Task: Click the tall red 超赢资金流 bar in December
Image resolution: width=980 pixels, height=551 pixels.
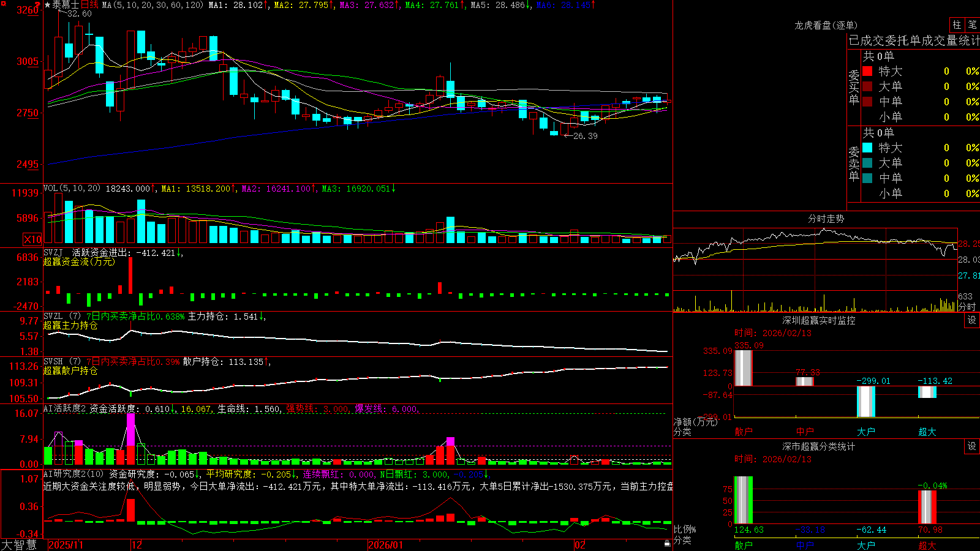Action: click(x=130, y=275)
